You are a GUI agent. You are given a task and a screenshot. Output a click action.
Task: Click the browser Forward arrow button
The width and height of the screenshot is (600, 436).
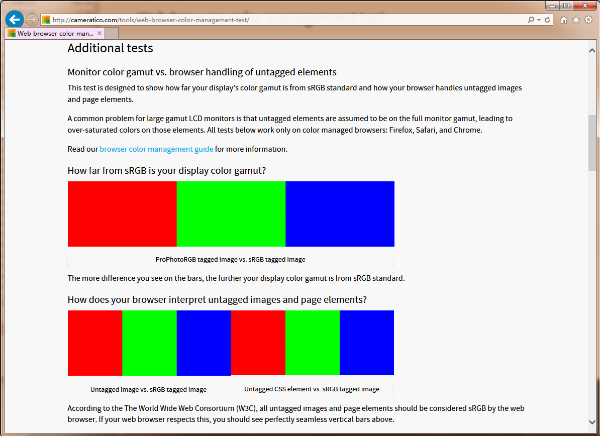coord(33,19)
